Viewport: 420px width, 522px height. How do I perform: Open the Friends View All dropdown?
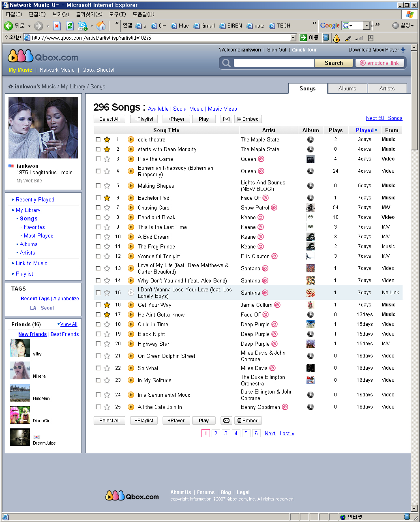67,324
